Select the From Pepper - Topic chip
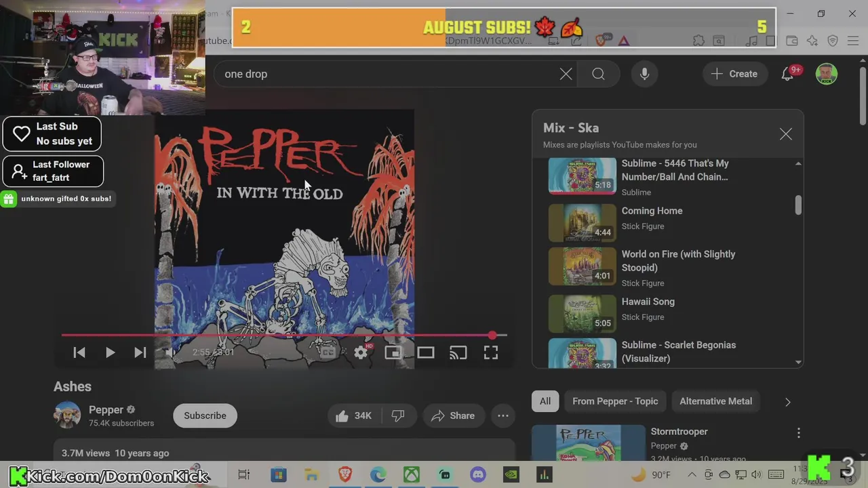The image size is (868, 488). tap(615, 401)
